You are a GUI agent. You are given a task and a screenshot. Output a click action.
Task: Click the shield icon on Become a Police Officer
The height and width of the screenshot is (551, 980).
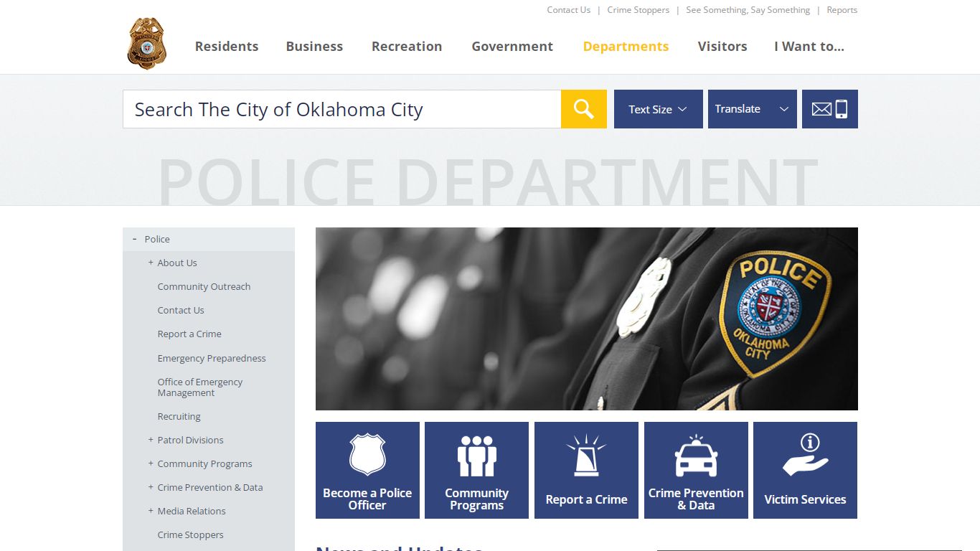(x=367, y=453)
